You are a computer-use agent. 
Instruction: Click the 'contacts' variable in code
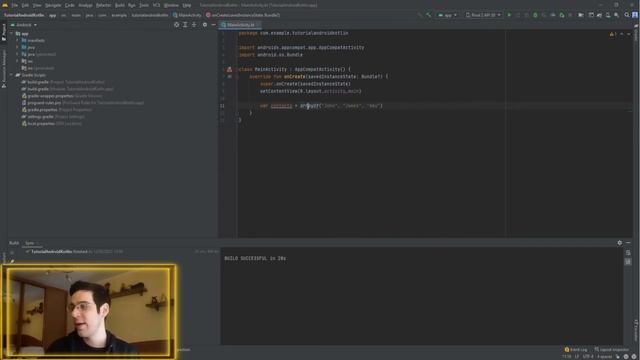pos(281,106)
